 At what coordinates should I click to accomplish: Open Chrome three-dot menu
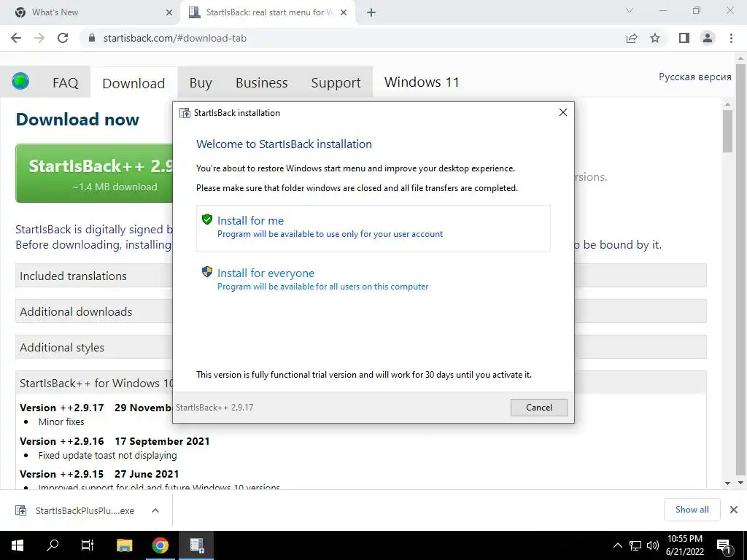(x=731, y=38)
